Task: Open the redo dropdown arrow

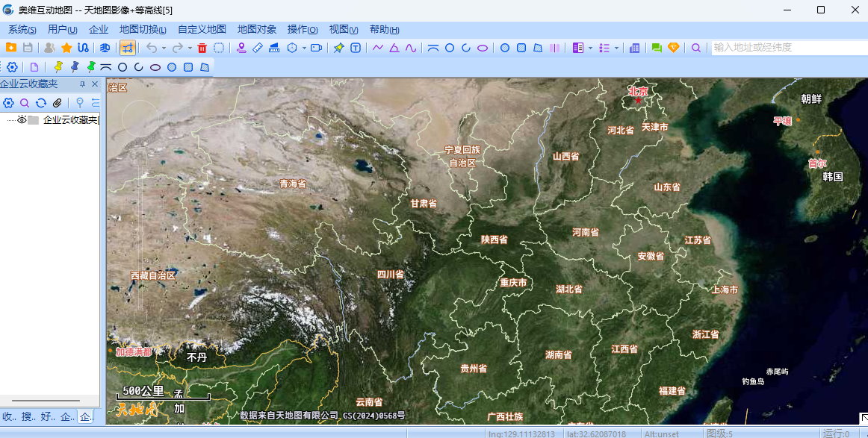Action: tap(190, 47)
